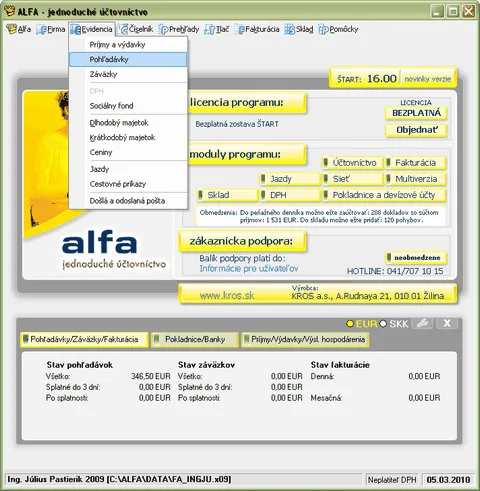Click the Tlač menu icon
Image resolution: width=480 pixels, height=491 pixels.
[209, 30]
